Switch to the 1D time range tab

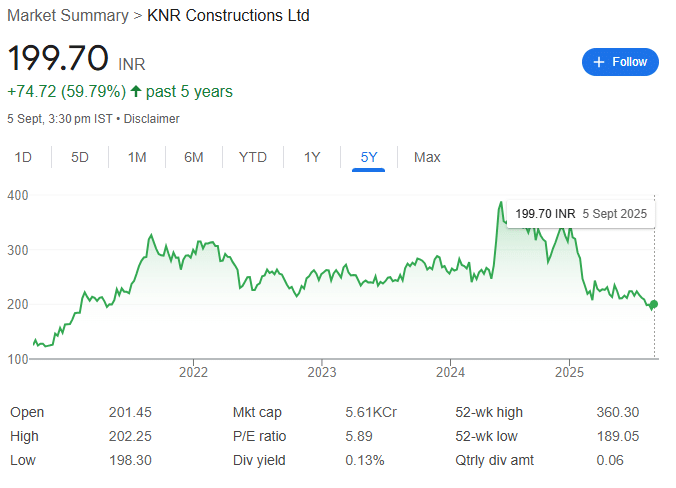pyautogui.click(x=23, y=157)
